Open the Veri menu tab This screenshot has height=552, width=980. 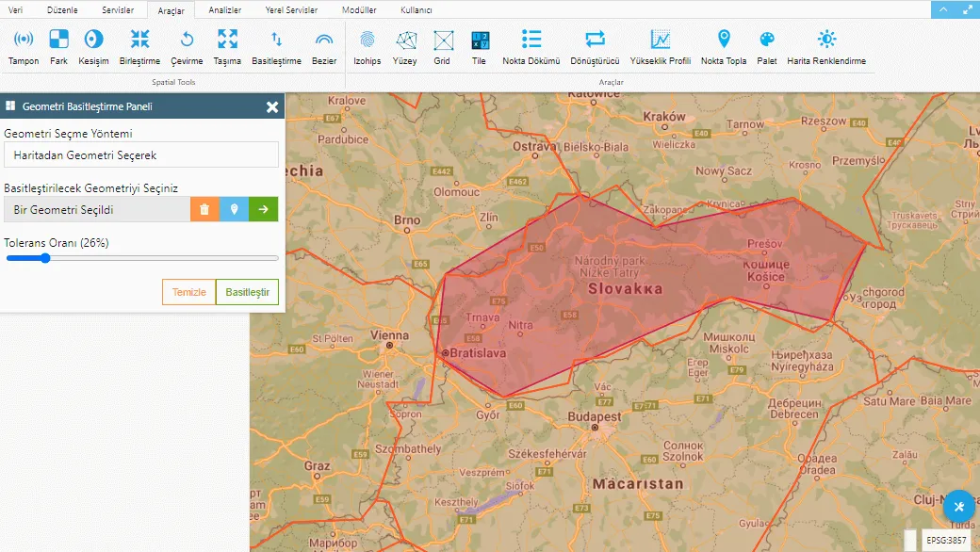point(16,10)
